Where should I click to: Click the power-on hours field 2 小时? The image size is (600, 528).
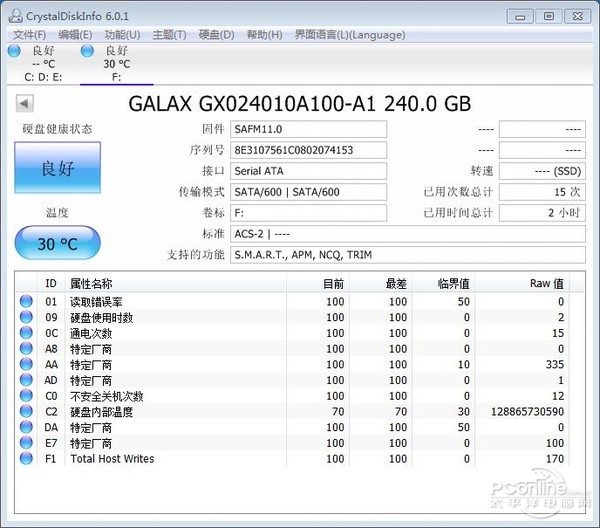pyautogui.click(x=543, y=213)
